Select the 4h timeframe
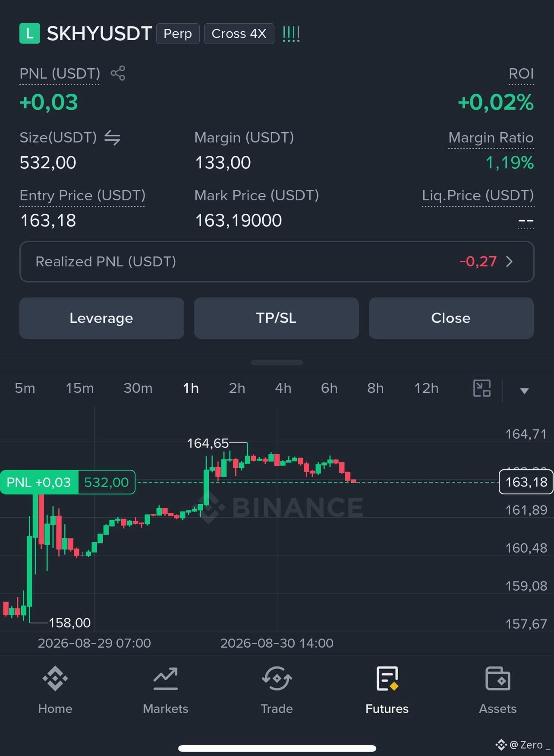The width and height of the screenshot is (554, 756). pos(283,388)
